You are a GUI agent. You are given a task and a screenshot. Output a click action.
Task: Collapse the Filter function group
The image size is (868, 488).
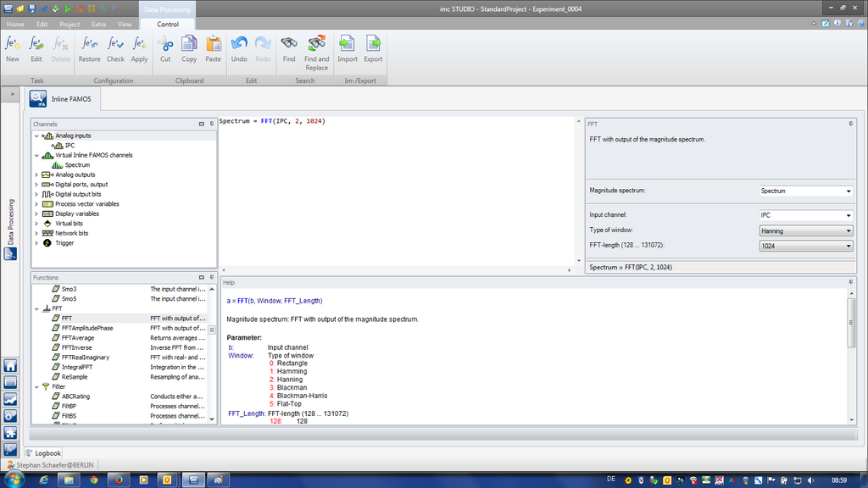pos(36,386)
